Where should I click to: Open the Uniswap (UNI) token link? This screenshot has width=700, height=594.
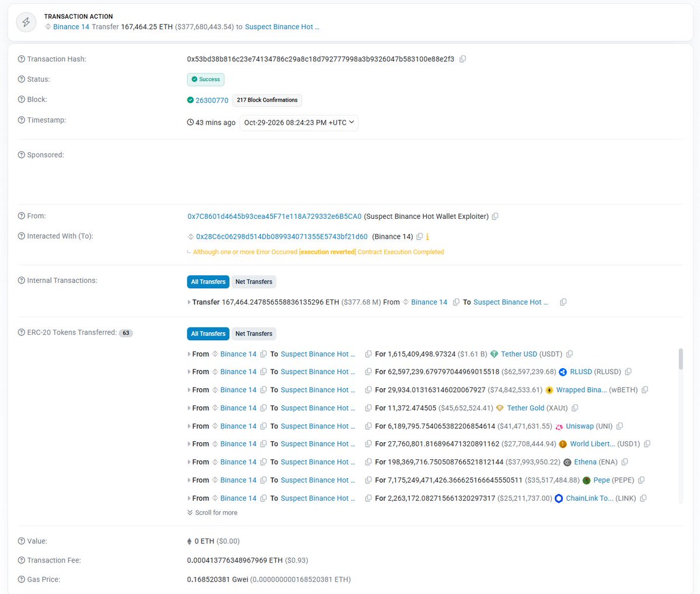580,426
